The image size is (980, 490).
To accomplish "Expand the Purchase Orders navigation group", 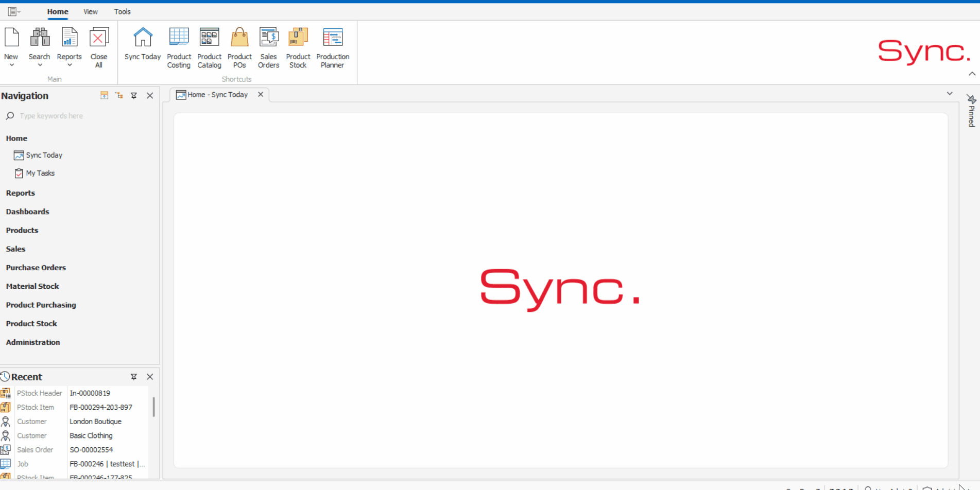I will (36, 268).
